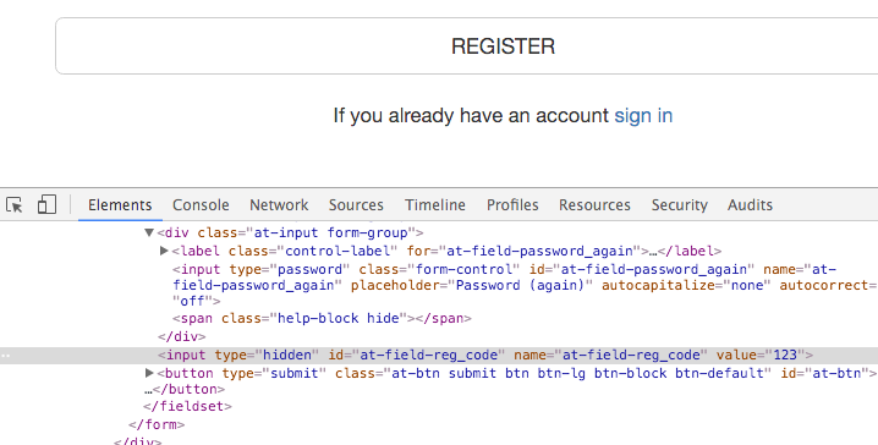Switch to the Security tab

tap(679, 205)
